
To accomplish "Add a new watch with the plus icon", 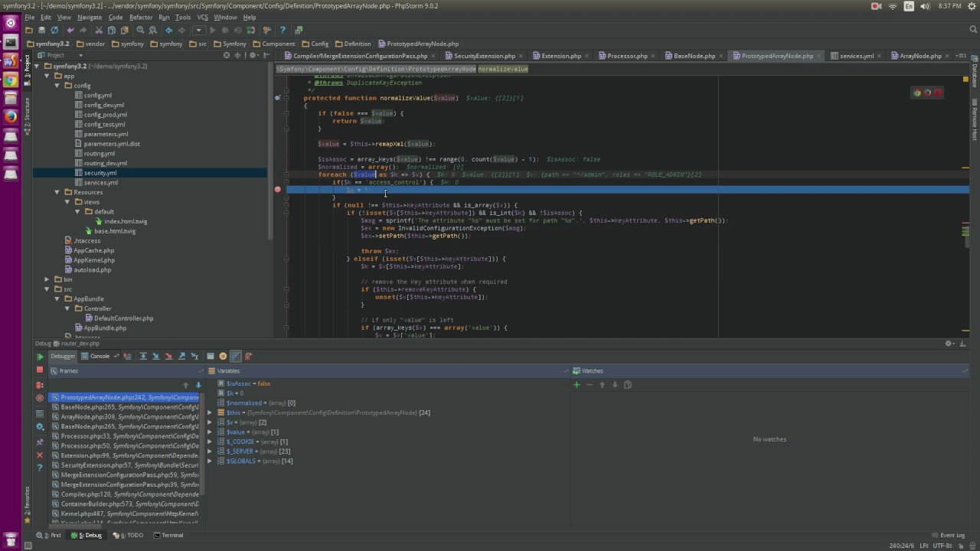I will [x=577, y=385].
